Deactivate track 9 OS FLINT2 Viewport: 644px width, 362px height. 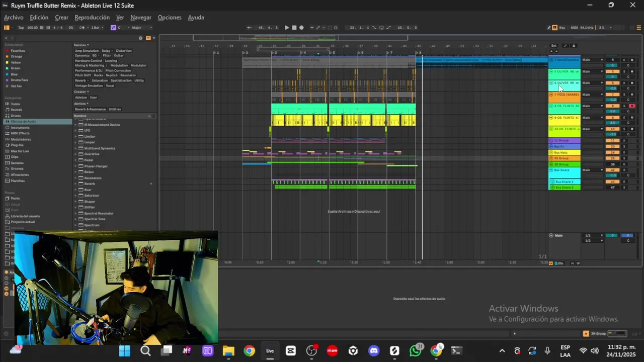click(x=613, y=117)
